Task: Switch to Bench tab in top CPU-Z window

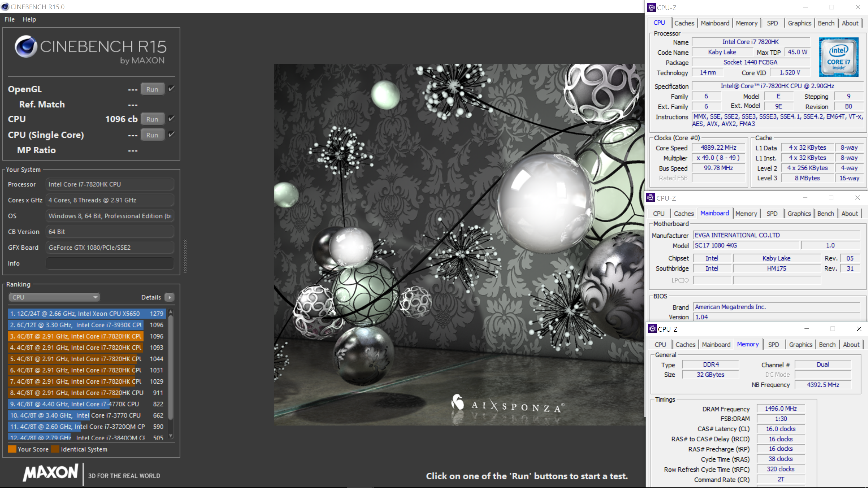Action: 826,23
